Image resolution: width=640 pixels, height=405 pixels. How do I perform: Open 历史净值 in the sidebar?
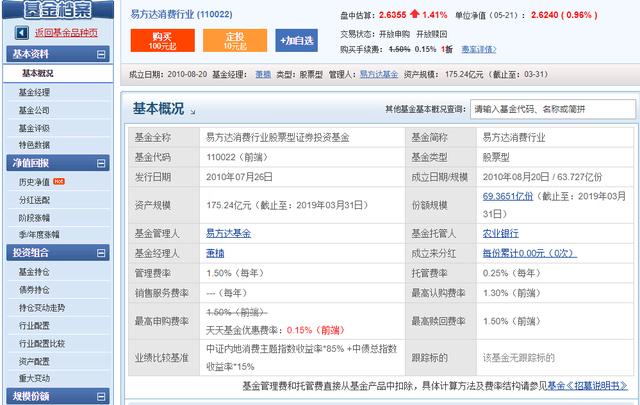click(34, 182)
